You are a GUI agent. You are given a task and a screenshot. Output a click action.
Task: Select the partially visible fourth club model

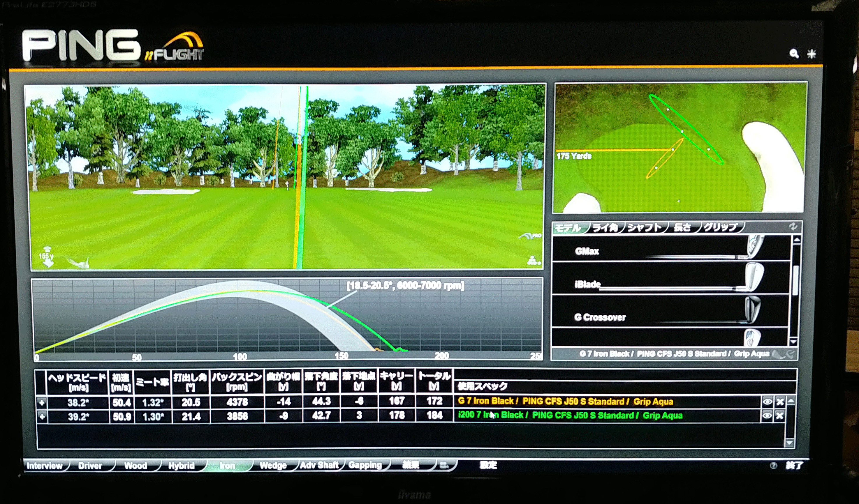click(670, 337)
